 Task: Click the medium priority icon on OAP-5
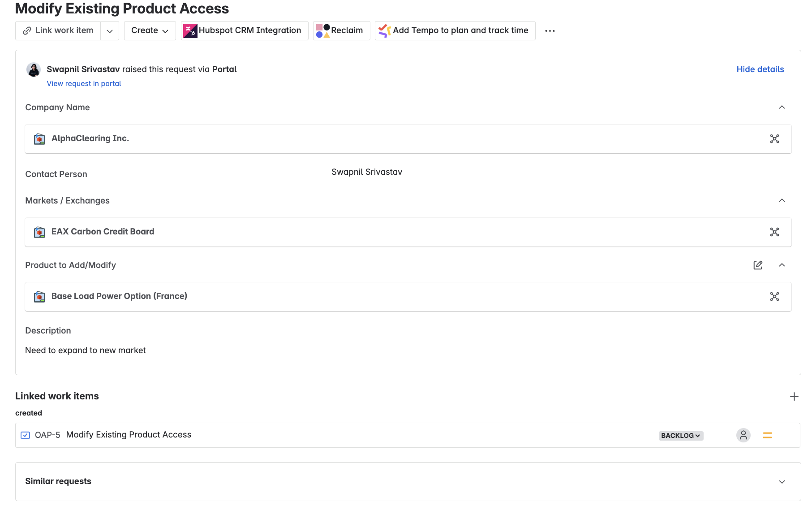coord(767,435)
